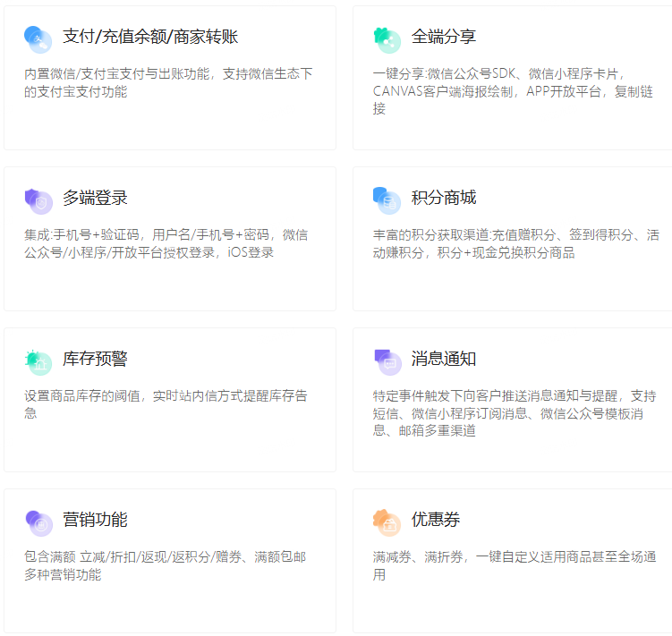This screenshot has width=672, height=636.
Task: Click the 消息通知 heading text
Action: tap(444, 359)
